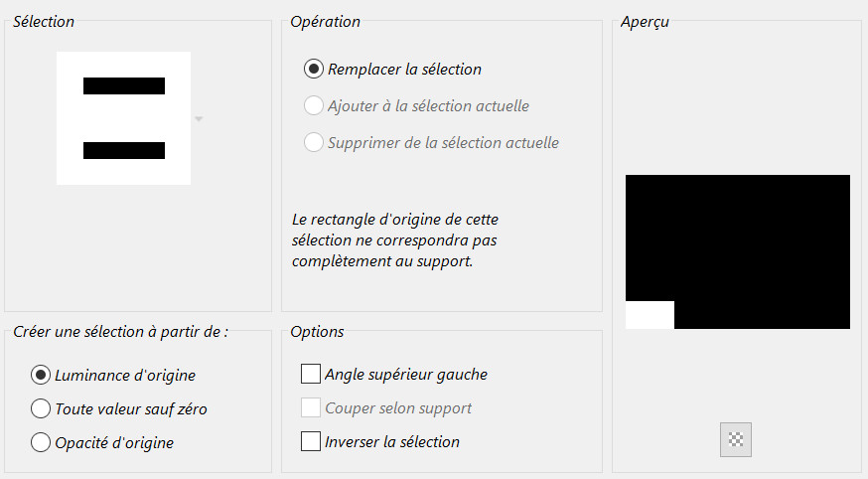Screen dimensions: 868x479
Task: Enable the "Angle supérieur gauche" checkbox
Action: [x=311, y=375]
